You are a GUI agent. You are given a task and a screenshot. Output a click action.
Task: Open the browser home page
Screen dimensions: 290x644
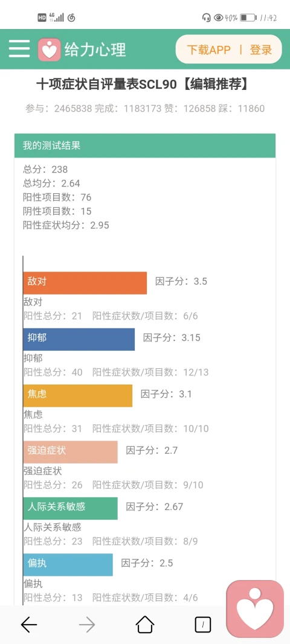pos(145,624)
